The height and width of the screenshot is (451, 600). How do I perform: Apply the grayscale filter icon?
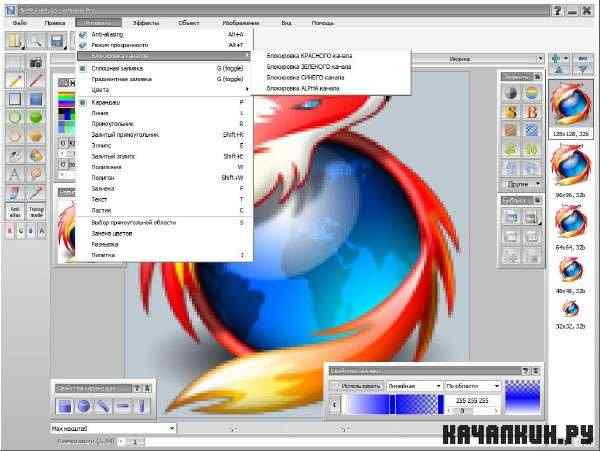tap(511, 93)
